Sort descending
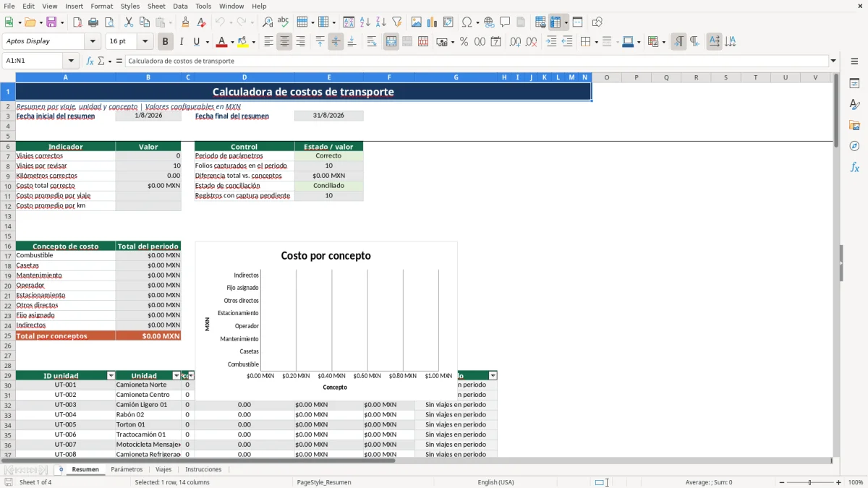Screen dimensions: 868x488 point(380,22)
